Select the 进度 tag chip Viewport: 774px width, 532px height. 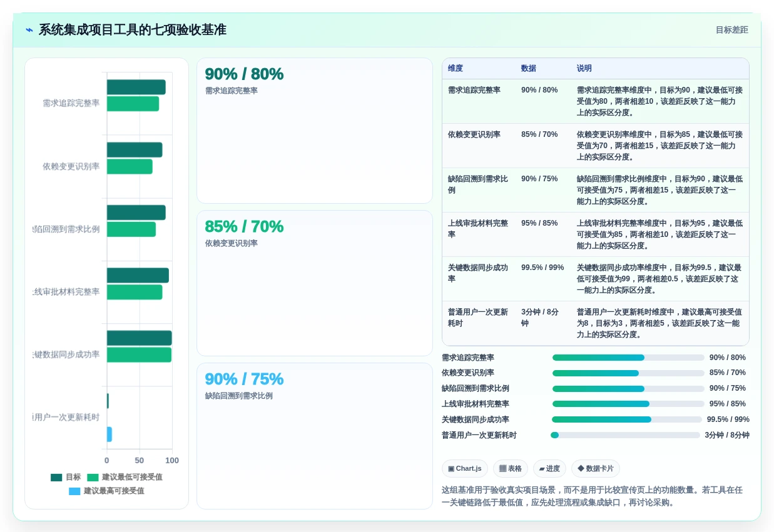pyautogui.click(x=549, y=468)
